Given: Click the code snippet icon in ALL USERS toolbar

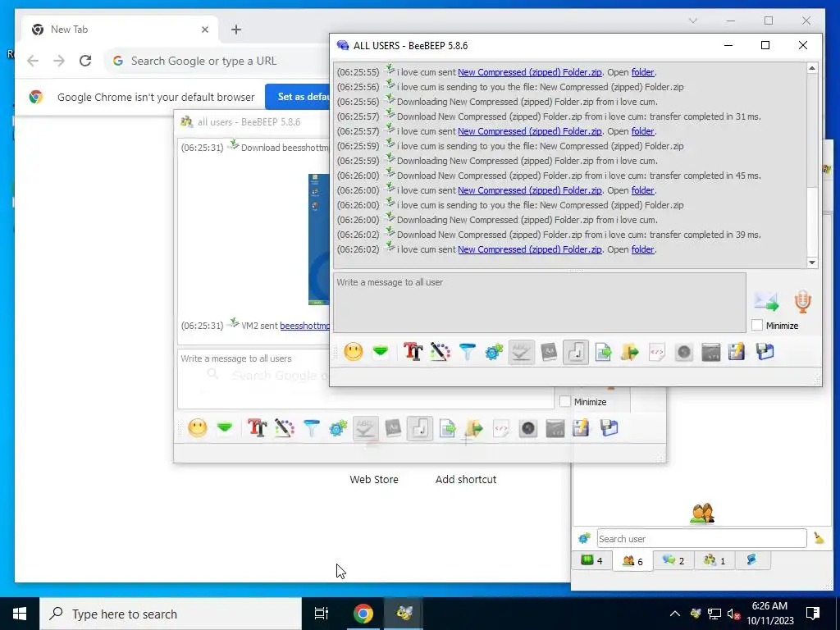Looking at the screenshot, I should (657, 352).
